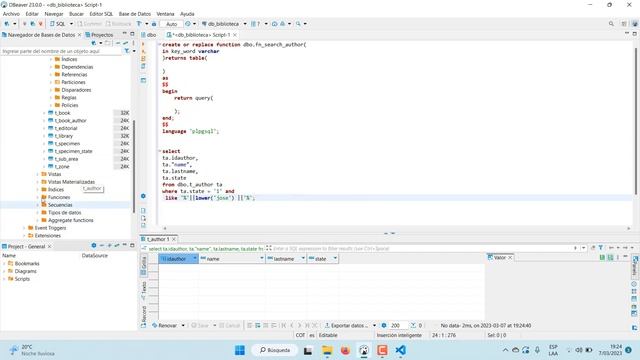Click the toolbar search magnifier icon
This screenshot has width=640, height=360.
click(x=298, y=24)
